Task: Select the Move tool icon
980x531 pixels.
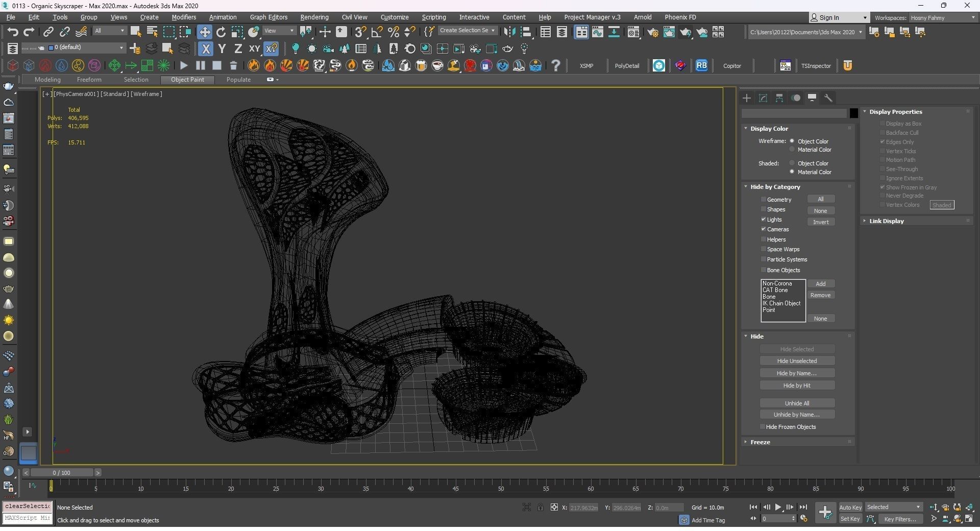Action: click(204, 32)
